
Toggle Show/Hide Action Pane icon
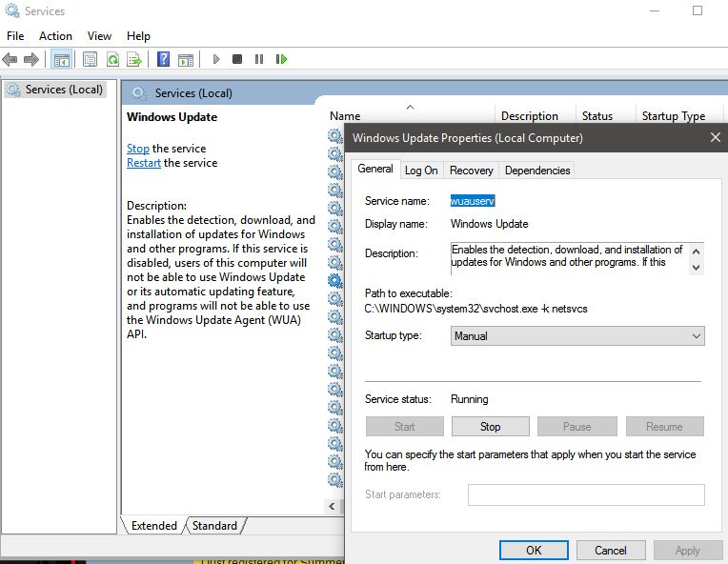186,59
